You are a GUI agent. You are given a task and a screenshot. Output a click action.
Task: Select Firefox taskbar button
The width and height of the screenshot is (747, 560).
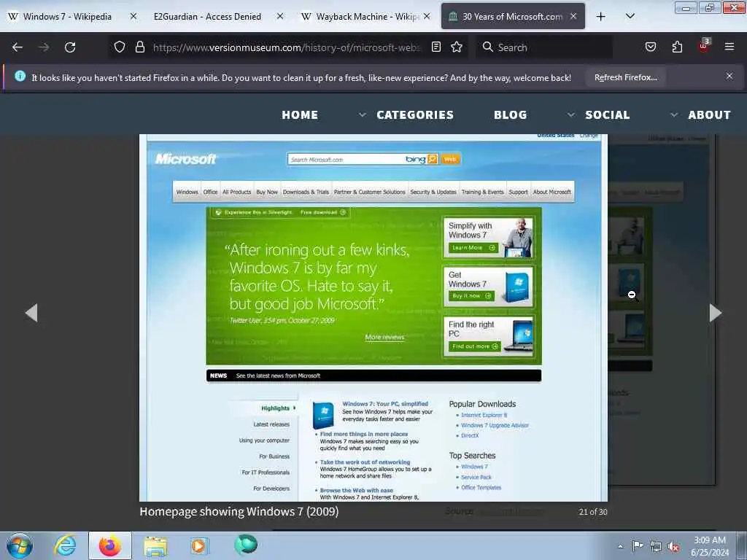pos(110,545)
